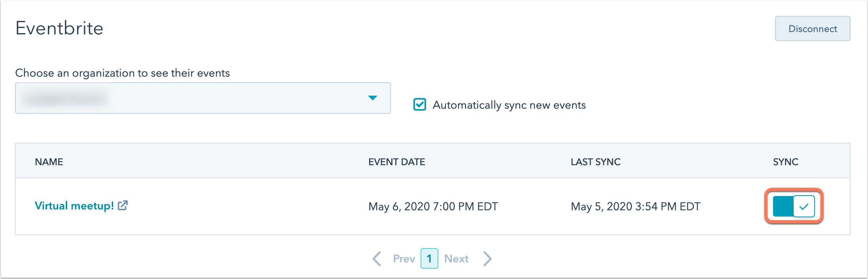Click the LAST SYNC column header
Image resolution: width=868 pixels, height=279 pixels.
[595, 162]
